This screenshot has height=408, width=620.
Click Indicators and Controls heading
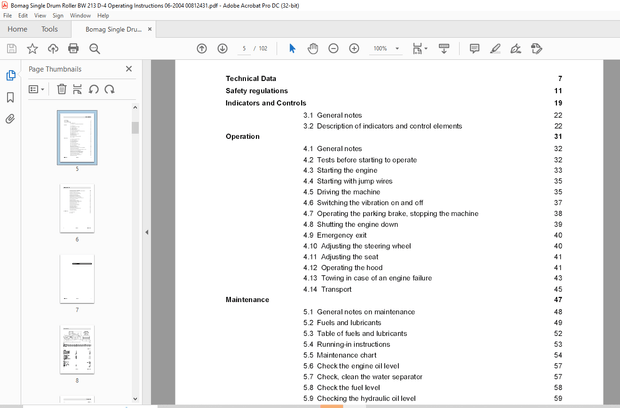(266, 103)
